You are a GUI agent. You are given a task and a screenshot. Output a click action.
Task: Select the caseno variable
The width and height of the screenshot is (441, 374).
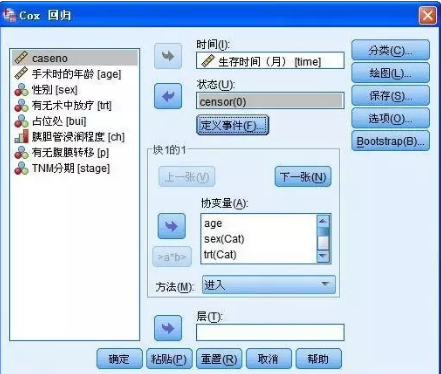(x=75, y=58)
